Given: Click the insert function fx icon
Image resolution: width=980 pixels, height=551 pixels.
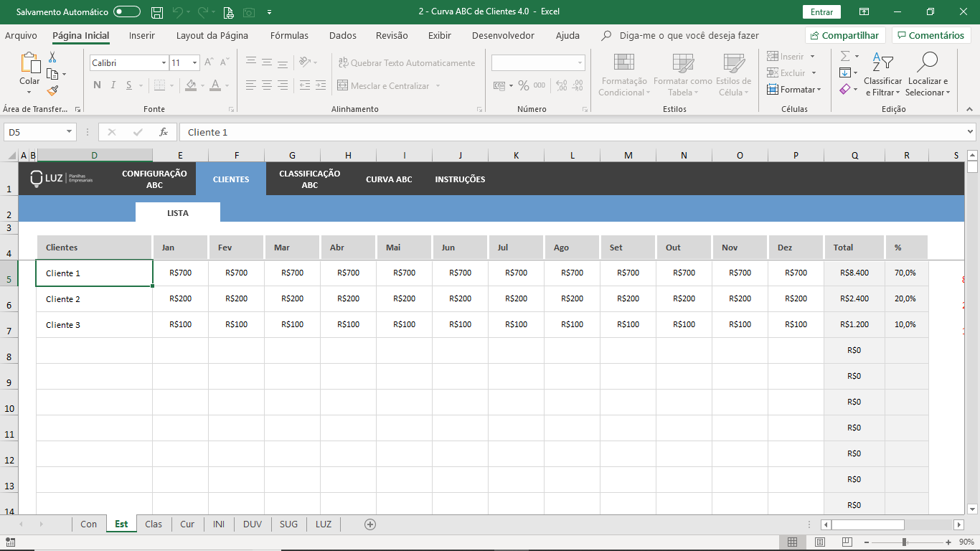Looking at the screenshot, I should click(x=164, y=132).
